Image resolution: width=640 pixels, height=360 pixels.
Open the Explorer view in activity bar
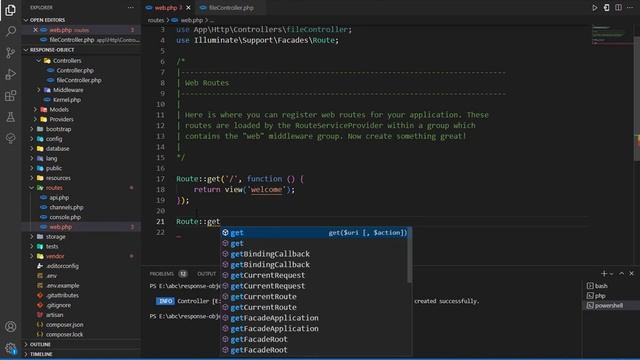(11, 10)
